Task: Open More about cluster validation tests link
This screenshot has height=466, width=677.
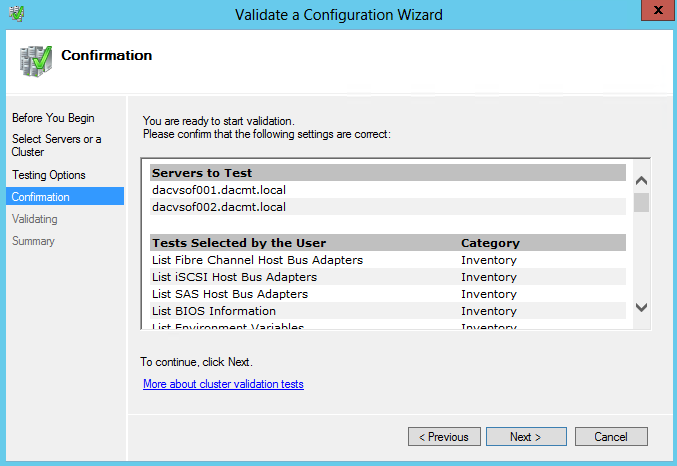Action: [223, 384]
